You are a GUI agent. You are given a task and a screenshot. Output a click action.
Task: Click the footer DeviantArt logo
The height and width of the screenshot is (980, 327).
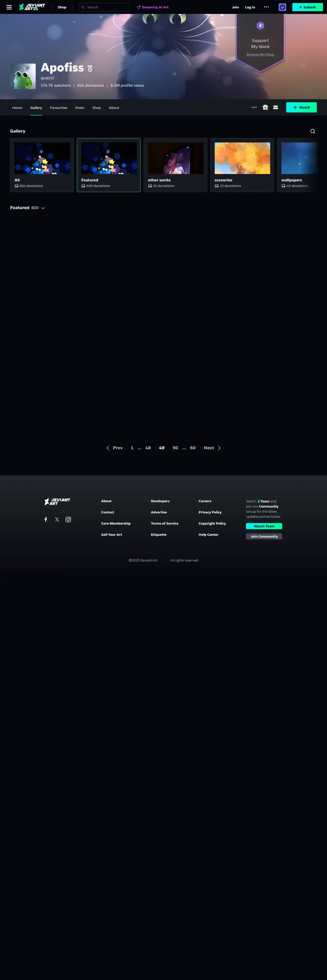[x=58, y=501]
